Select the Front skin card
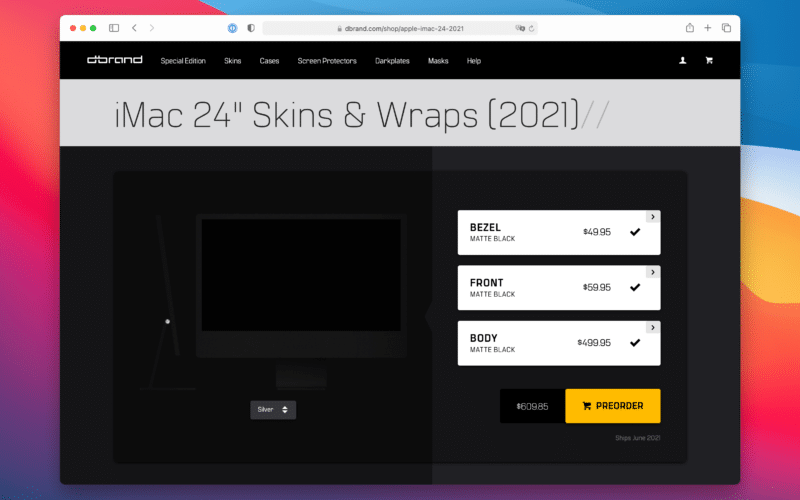The image size is (800, 500). [x=559, y=287]
